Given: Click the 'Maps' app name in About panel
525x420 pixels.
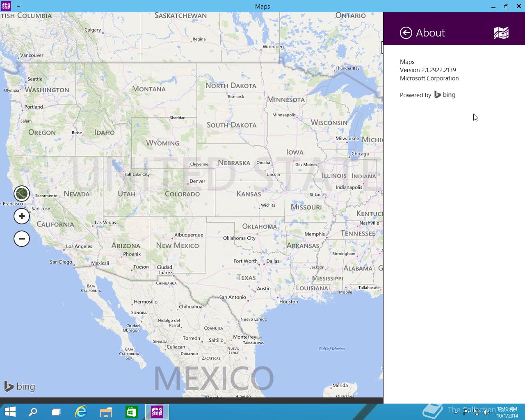Looking at the screenshot, I should pos(407,62).
